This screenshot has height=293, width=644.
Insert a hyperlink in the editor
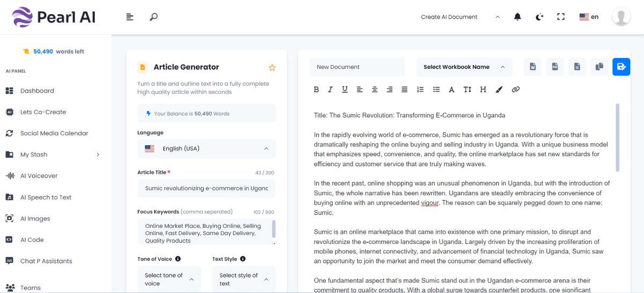(x=516, y=90)
